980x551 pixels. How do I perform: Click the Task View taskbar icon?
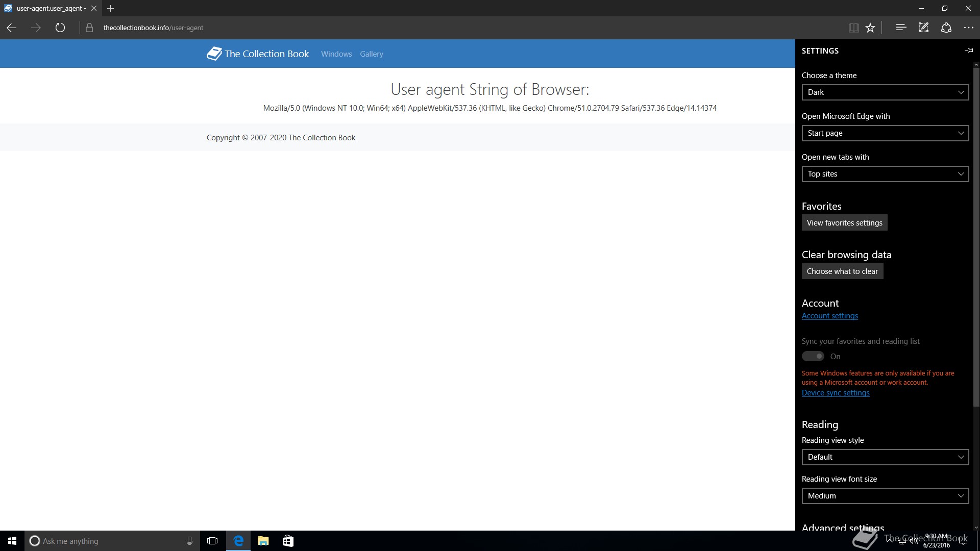pyautogui.click(x=212, y=541)
